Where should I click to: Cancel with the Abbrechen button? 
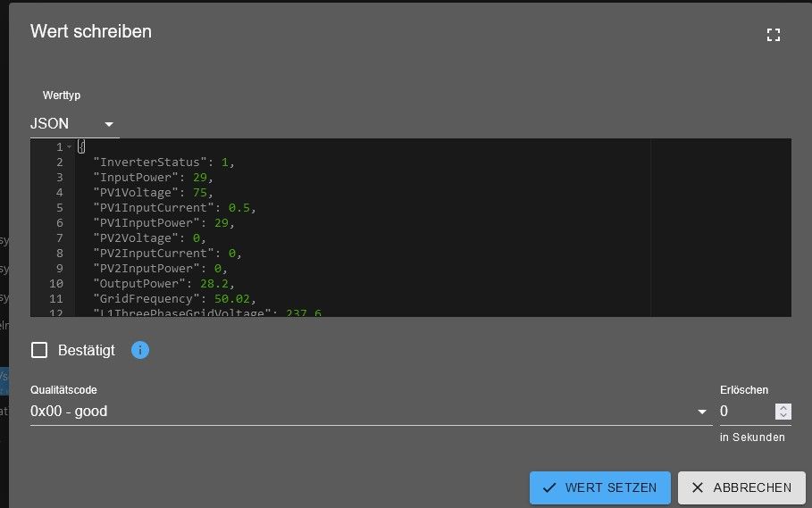pos(741,487)
